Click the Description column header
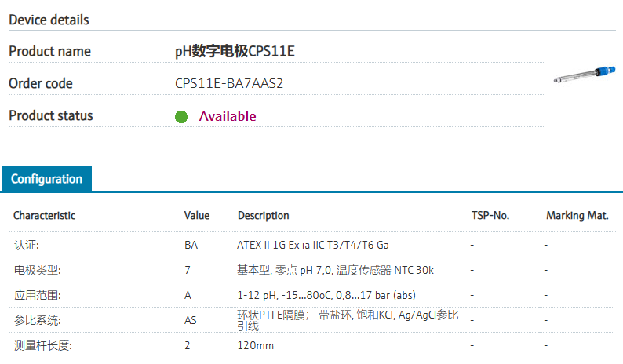The image size is (623, 364). tap(263, 215)
